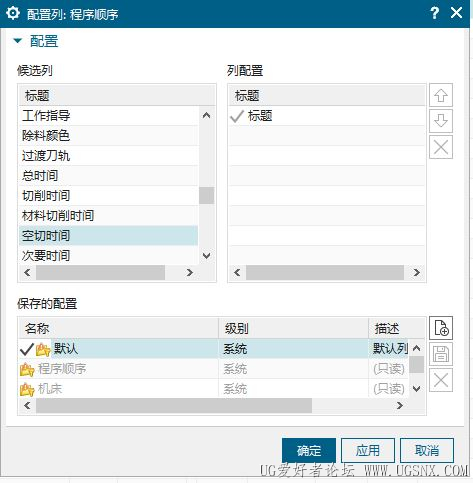Click the move down arrow icon

coord(441,121)
